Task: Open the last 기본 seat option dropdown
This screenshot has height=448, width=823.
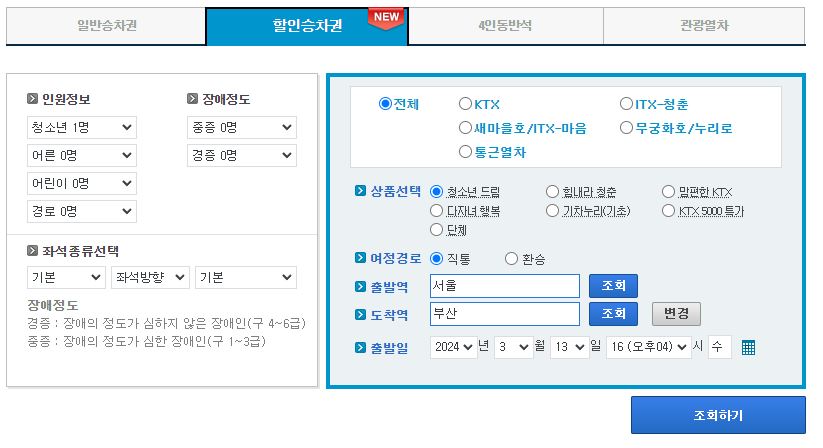Action: point(246,278)
